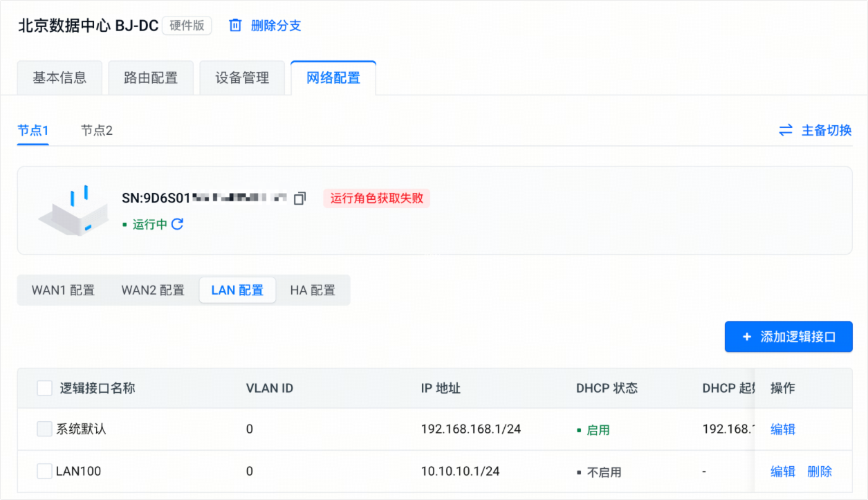Click the 硬件版 tag
Viewport: 868px width, 500px height.
[187, 26]
